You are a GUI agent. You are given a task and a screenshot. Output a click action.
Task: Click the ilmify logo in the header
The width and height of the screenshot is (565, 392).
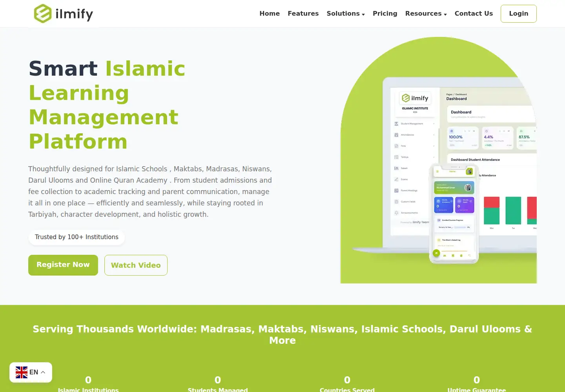click(64, 14)
